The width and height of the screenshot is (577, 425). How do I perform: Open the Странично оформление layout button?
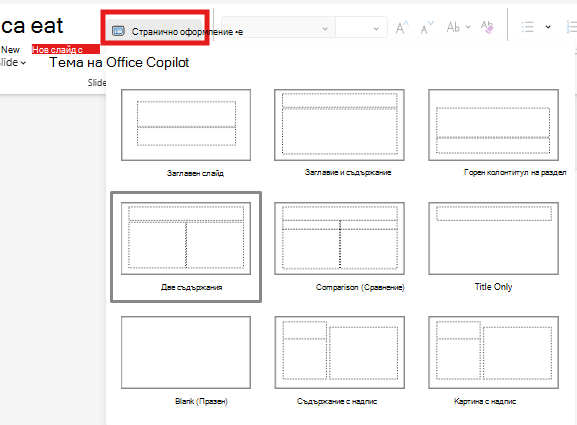[x=155, y=31]
